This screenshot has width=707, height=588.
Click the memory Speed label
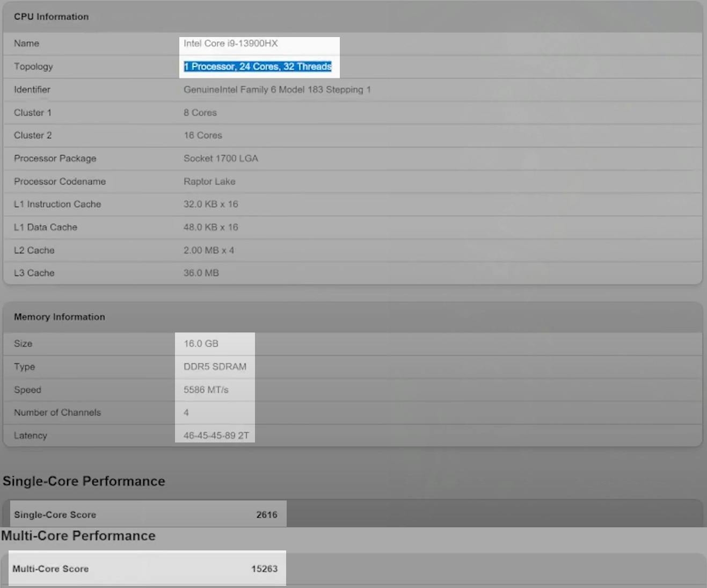27,390
